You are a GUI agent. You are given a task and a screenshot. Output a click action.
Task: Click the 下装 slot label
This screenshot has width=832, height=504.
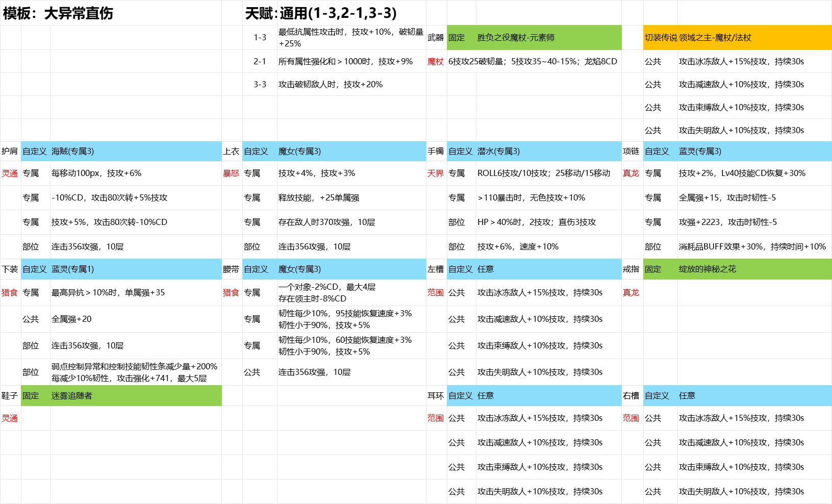(10, 269)
